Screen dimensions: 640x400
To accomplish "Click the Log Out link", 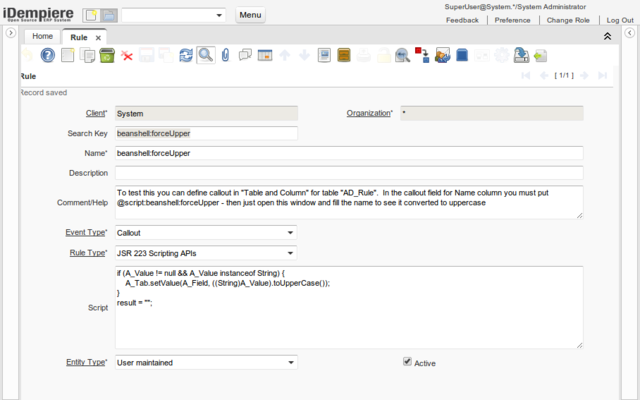I will point(619,20).
